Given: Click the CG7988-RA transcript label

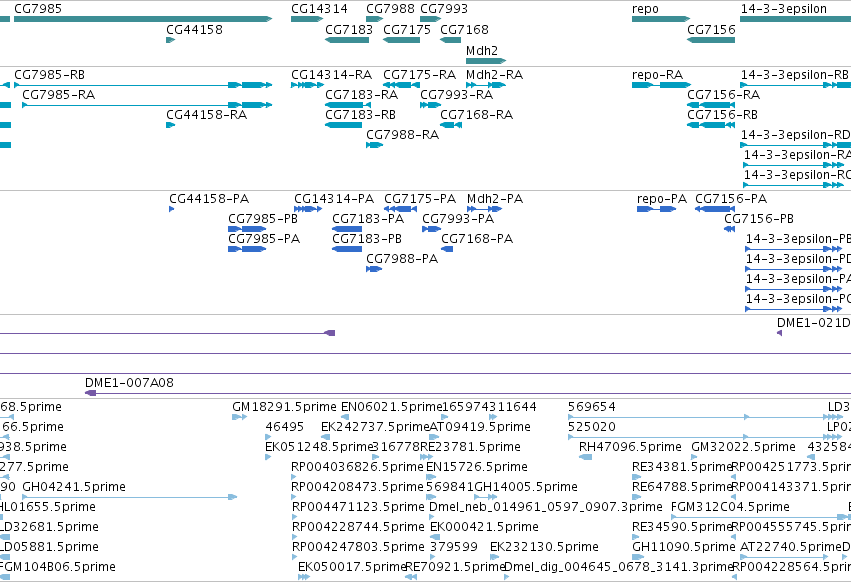Looking at the screenshot, I should click(x=402, y=135).
